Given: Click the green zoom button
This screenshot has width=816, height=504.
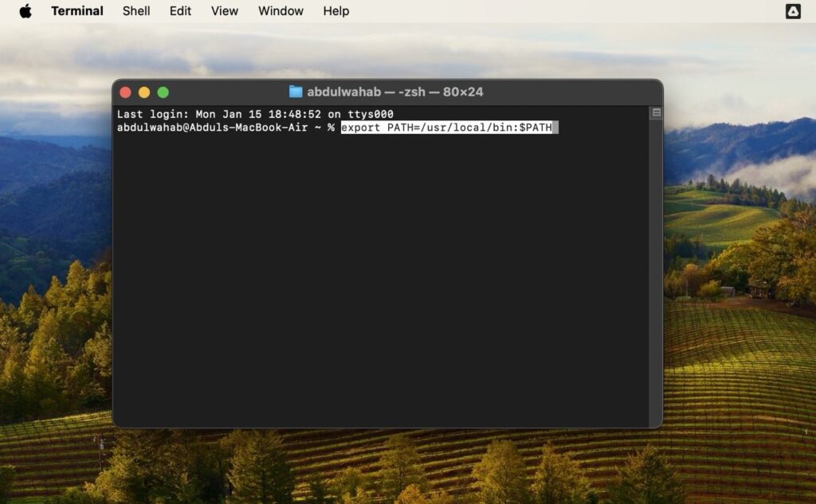Looking at the screenshot, I should tap(163, 92).
